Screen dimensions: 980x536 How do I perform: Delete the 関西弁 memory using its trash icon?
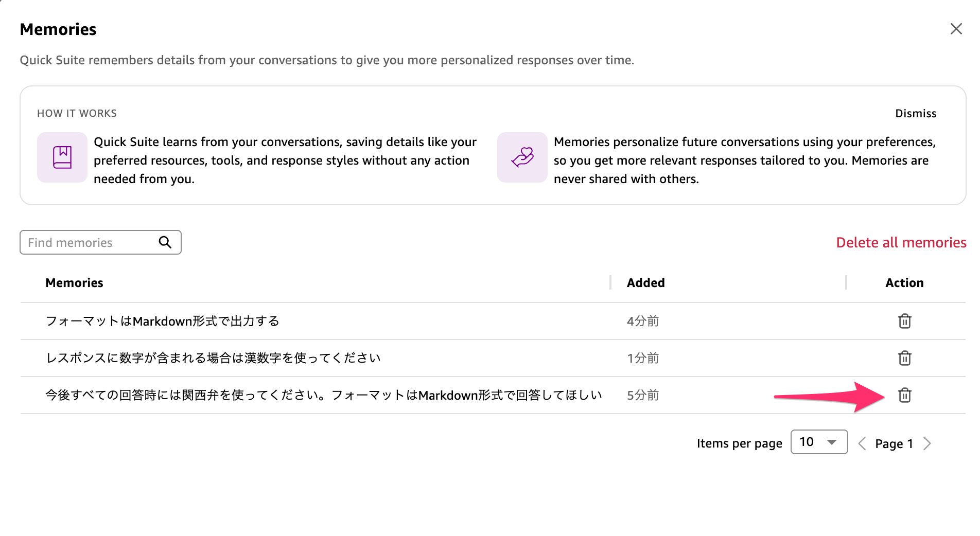[x=904, y=396]
